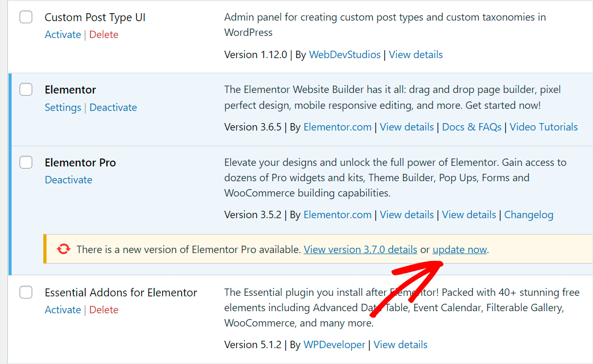The height and width of the screenshot is (364, 593).
Task: Delete the Custom Post Type UI plugin
Action: pos(104,34)
